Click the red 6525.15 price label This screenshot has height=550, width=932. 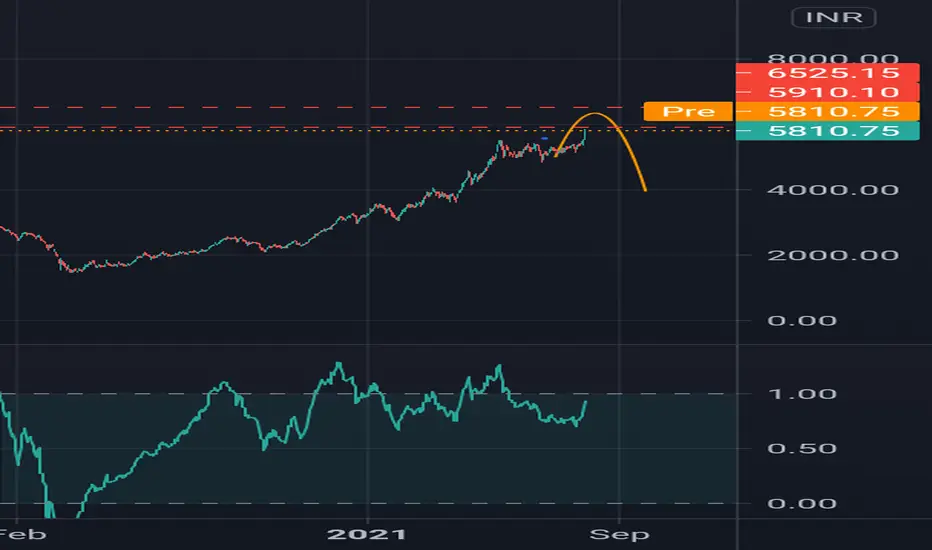coord(827,73)
